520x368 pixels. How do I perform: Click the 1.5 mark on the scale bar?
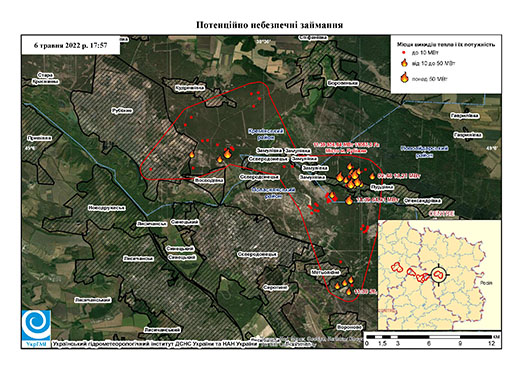(x=383, y=344)
